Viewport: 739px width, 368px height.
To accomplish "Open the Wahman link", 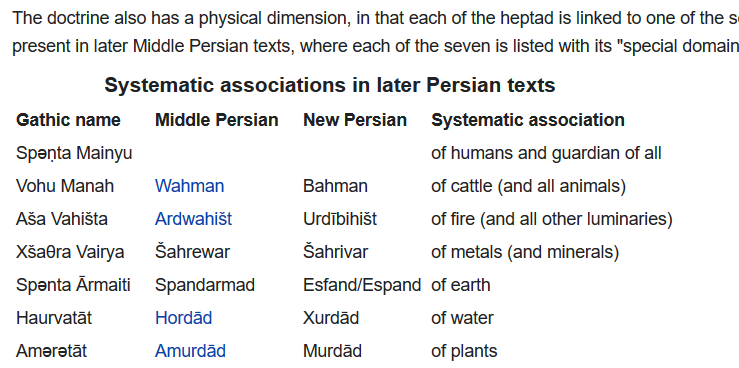I will pos(189,186).
